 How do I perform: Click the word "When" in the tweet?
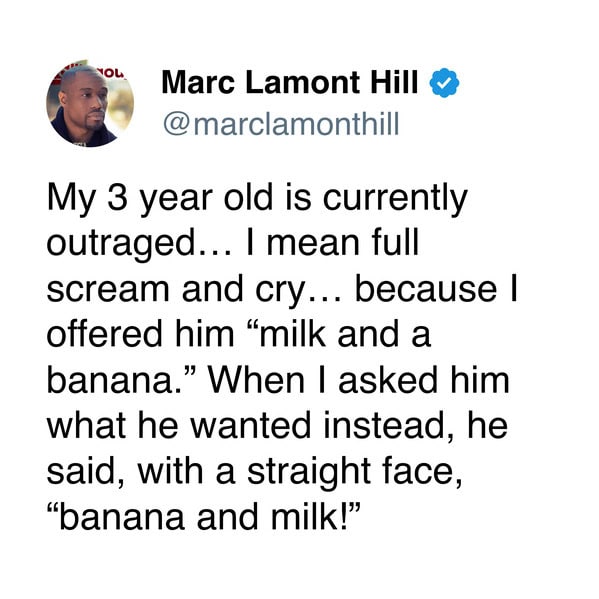[256, 379]
